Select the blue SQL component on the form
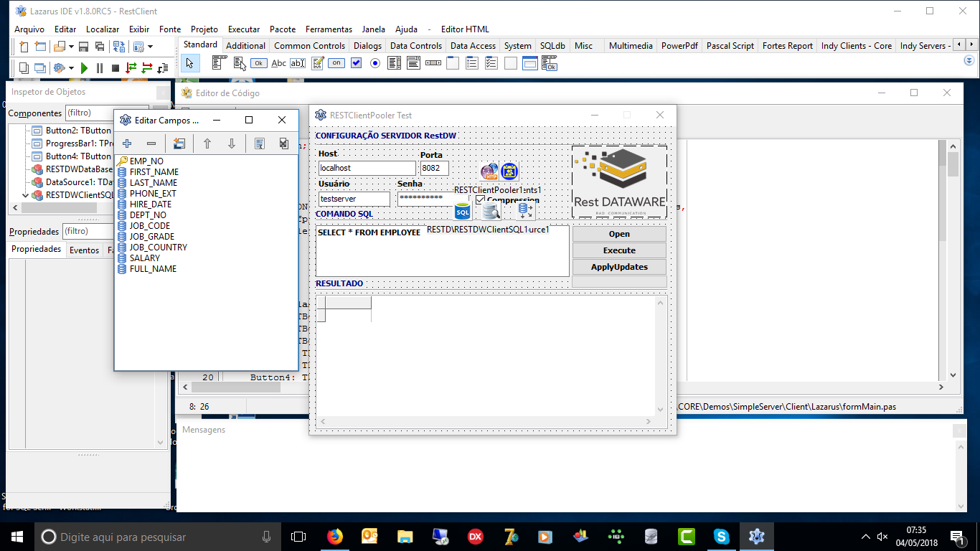This screenshot has height=551, width=980. tap(463, 211)
